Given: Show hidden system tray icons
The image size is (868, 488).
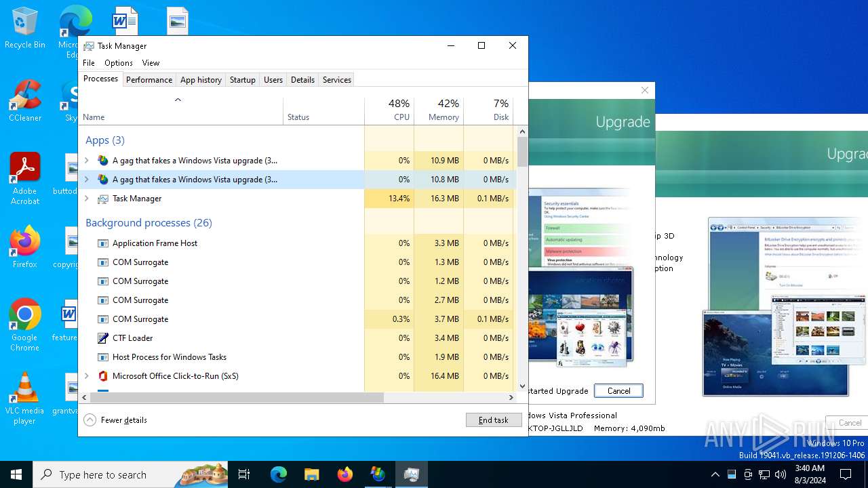Looking at the screenshot, I should pyautogui.click(x=715, y=474).
